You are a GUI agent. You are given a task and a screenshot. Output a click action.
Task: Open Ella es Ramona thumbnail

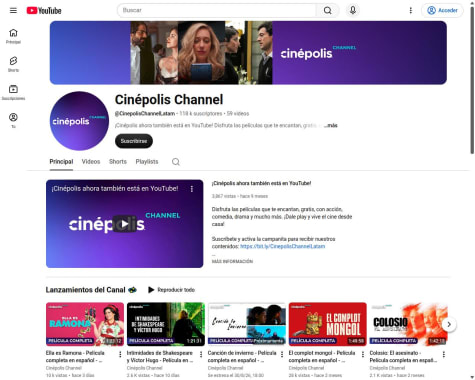point(85,324)
